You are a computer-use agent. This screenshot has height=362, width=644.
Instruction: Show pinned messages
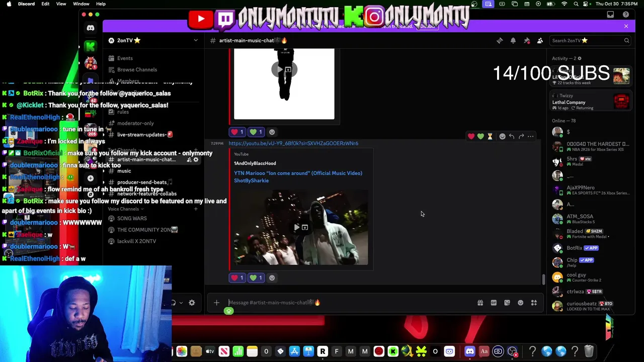527,41
